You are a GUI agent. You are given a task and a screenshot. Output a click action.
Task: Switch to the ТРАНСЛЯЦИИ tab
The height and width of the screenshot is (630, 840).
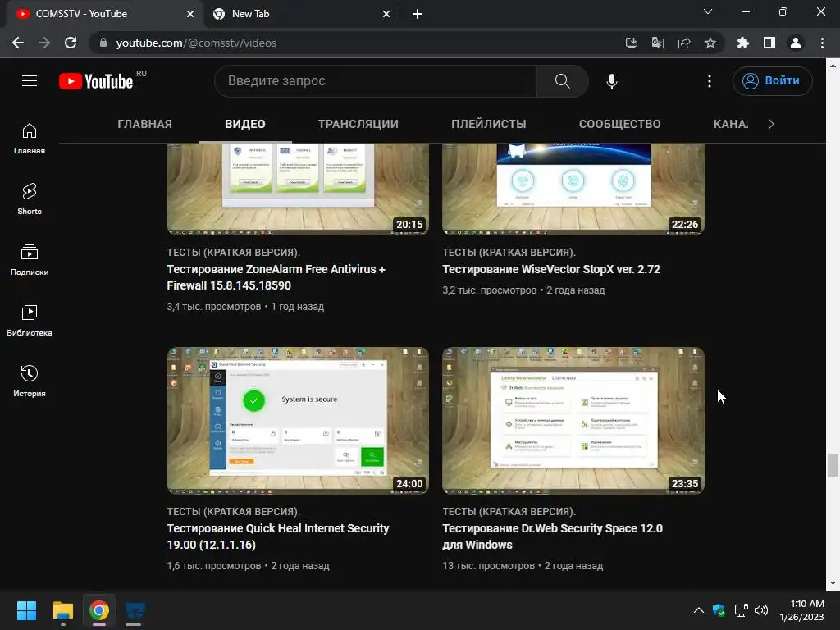[358, 124]
